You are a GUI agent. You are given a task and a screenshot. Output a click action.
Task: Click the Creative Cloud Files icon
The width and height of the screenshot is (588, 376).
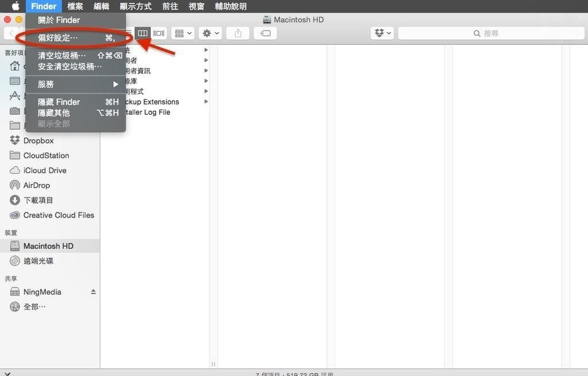click(14, 215)
